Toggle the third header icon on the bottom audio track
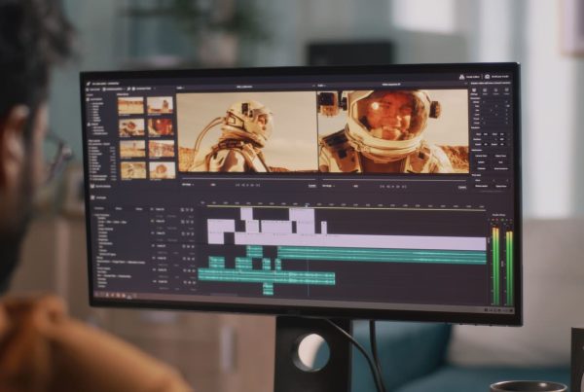Screen dimensions: 584x392 tap(194, 282)
